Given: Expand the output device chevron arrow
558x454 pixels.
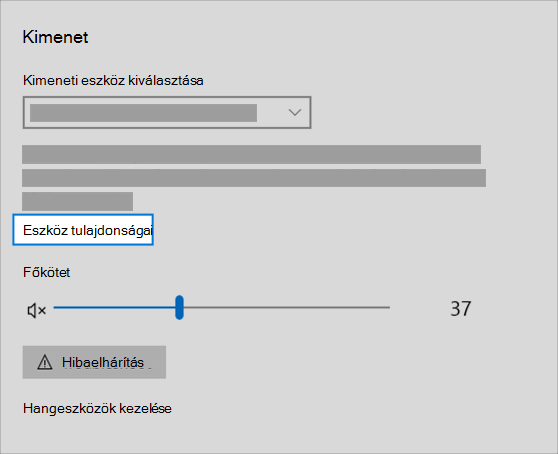Looking at the screenshot, I should click(295, 112).
